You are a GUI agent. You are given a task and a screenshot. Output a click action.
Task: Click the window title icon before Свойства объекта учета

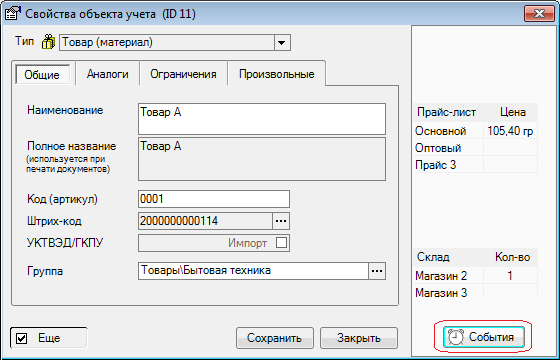pyautogui.click(x=12, y=14)
